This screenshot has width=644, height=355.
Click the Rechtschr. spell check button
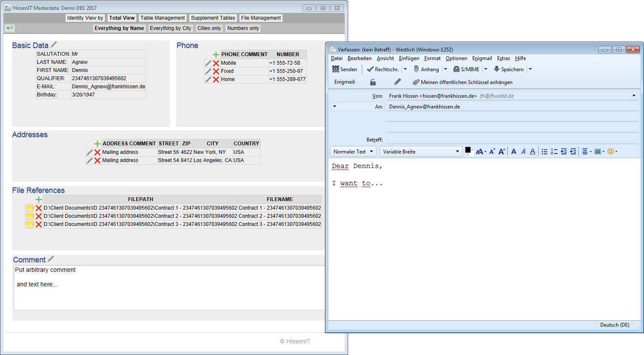pos(383,69)
